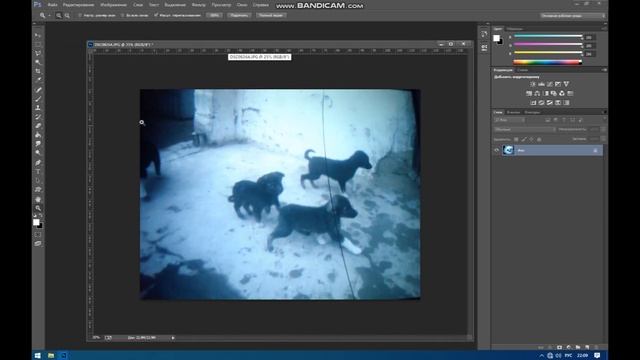This screenshot has width=640, height=360.
Task: Open the document status bar arrow menu
Action: (x=173, y=338)
